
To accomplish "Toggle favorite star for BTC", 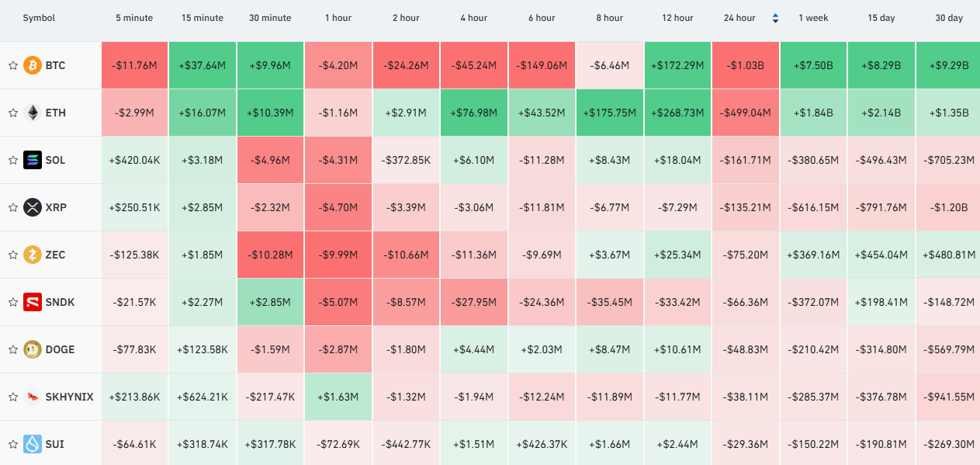I will (x=13, y=66).
